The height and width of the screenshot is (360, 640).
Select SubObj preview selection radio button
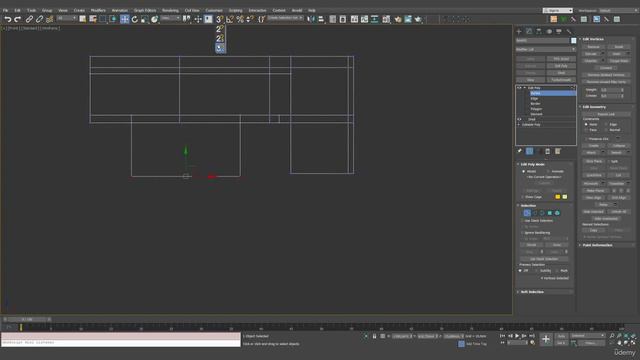537,271
